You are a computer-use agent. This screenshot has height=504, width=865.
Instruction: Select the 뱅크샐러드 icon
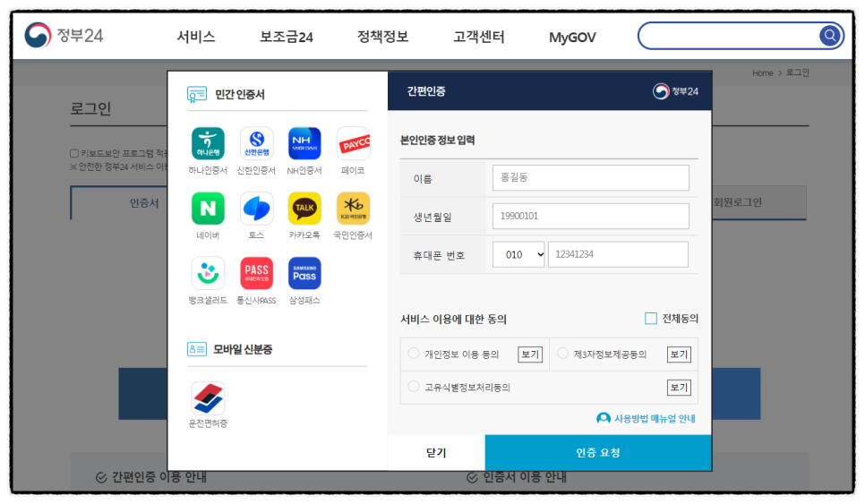click(208, 273)
